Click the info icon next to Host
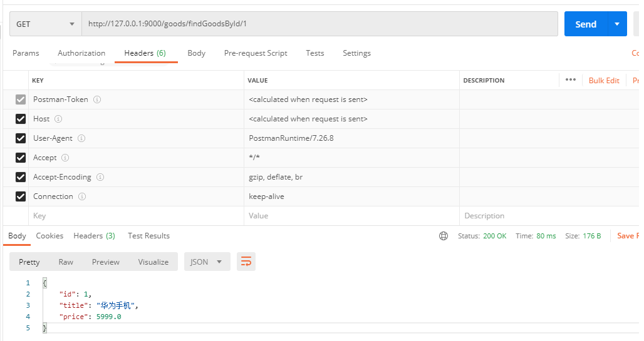This screenshot has height=341, width=644. [58, 119]
